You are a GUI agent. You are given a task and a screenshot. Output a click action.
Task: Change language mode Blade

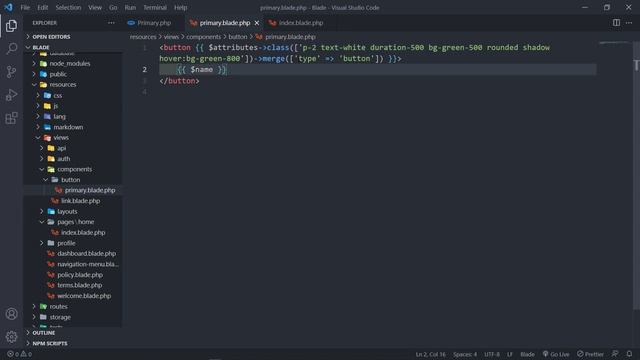click(527, 354)
